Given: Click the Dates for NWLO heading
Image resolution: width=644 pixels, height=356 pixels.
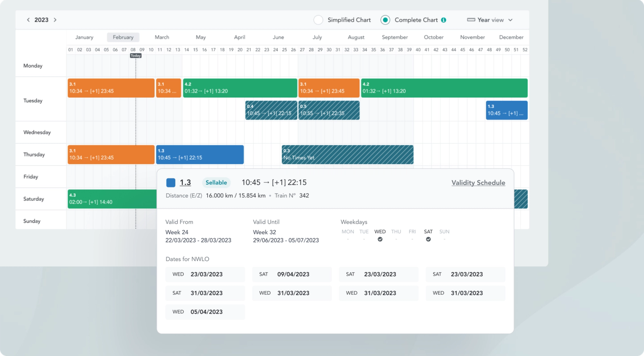Looking at the screenshot, I should pyautogui.click(x=188, y=259).
